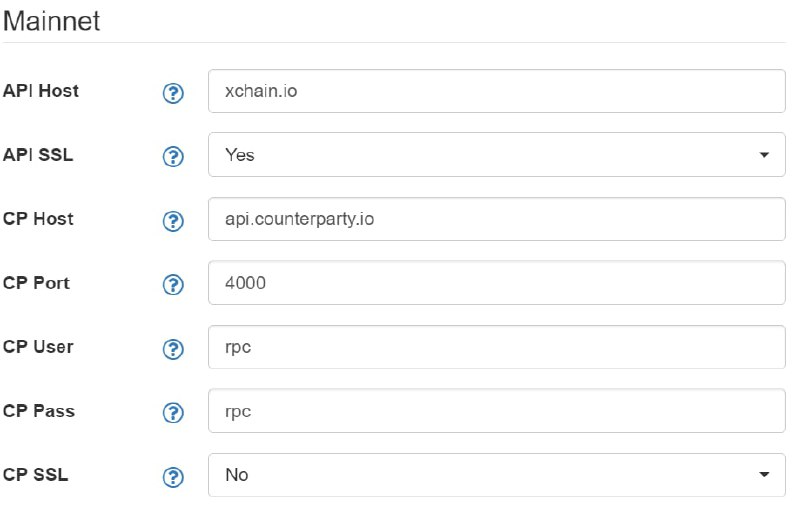Viewport: 800px width, 507px height.
Task: Show help for the CP Port setting
Action: click(173, 285)
